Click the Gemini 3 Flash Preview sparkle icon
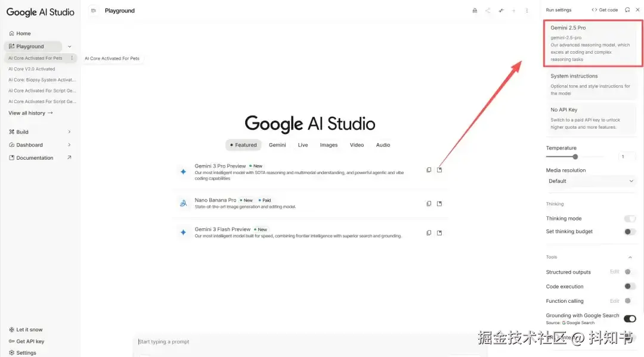 (183, 232)
